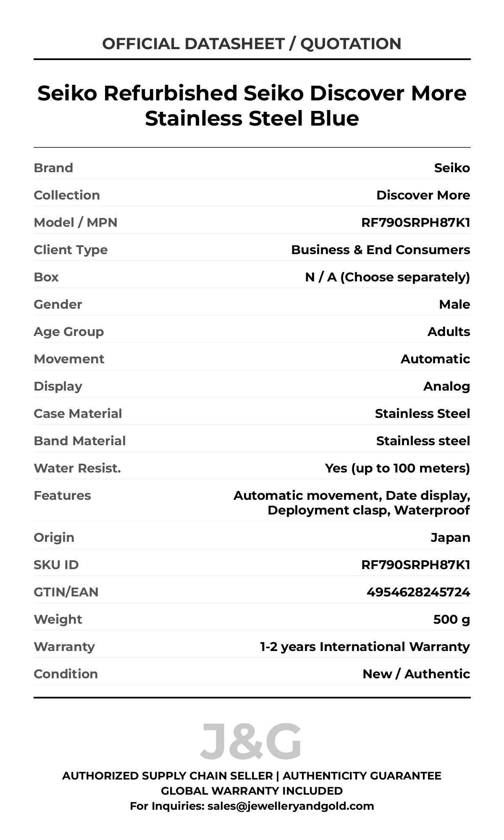Viewport: 504px width, 840px height.
Task: Click the Brand value Seiko
Action: [x=452, y=168]
